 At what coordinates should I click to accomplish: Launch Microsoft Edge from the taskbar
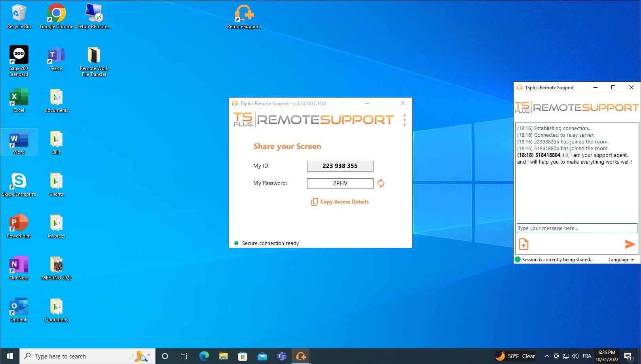tap(204, 356)
